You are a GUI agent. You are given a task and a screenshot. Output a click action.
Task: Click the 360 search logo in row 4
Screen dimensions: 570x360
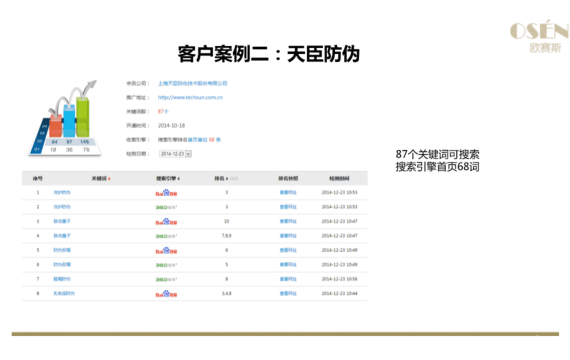click(x=166, y=236)
